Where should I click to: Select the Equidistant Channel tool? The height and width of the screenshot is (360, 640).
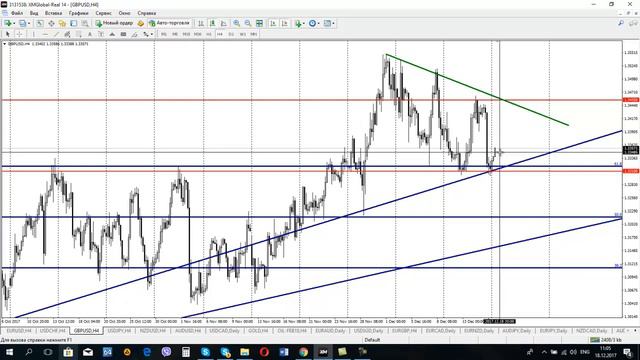pyautogui.click(x=67, y=34)
